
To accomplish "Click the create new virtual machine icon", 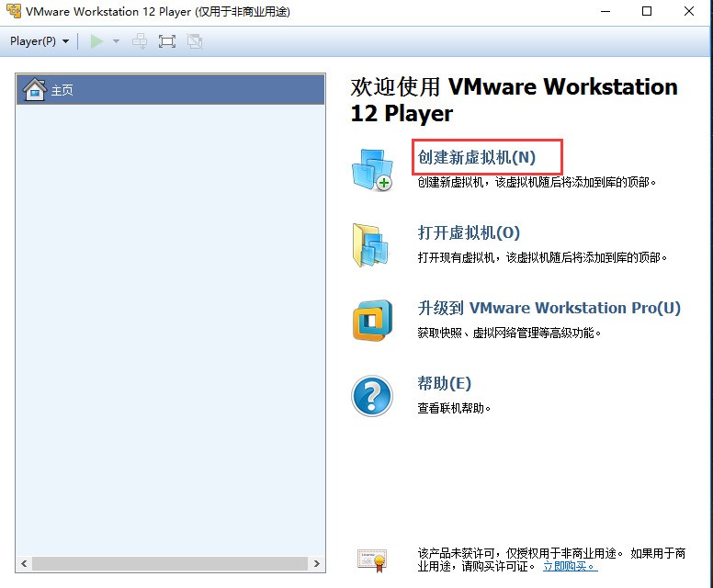I will point(372,169).
